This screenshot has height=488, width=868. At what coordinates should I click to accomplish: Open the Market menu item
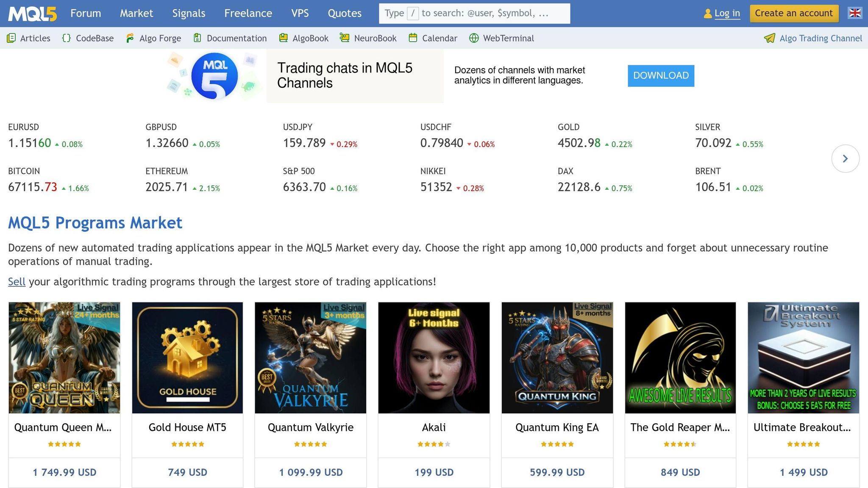point(136,13)
